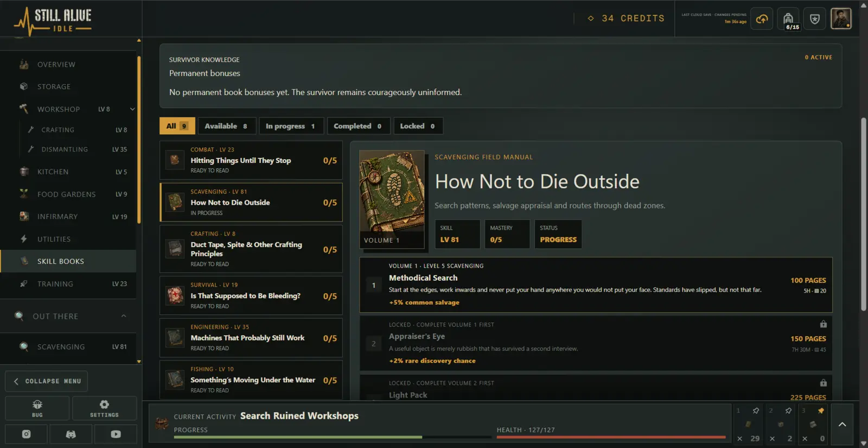Open the Workshop section
Viewport: 868px width, 448px height.
(68, 109)
